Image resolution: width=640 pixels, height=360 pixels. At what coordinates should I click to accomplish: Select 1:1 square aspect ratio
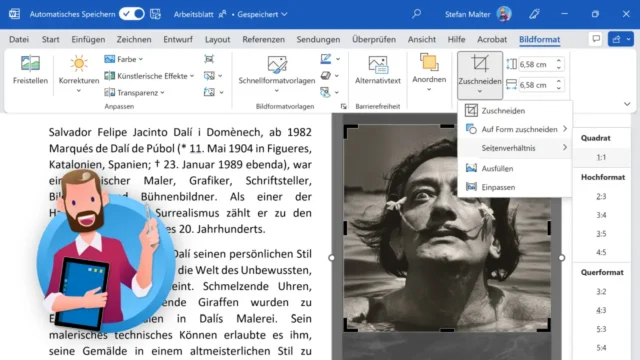[602, 157]
